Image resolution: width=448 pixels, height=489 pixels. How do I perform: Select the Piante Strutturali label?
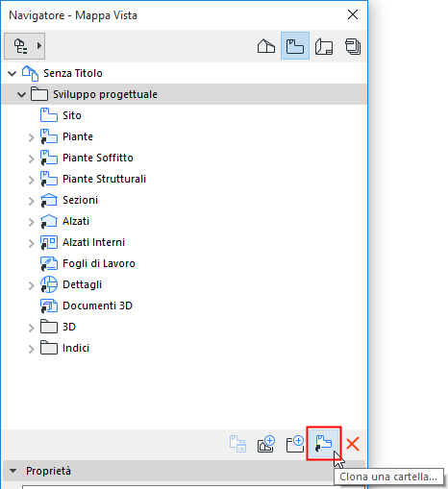[104, 179]
